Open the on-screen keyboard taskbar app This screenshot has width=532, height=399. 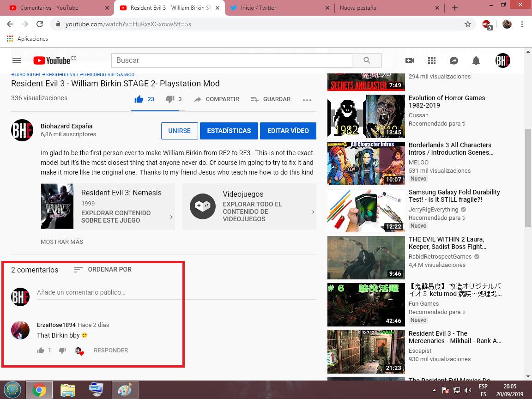pos(96,390)
